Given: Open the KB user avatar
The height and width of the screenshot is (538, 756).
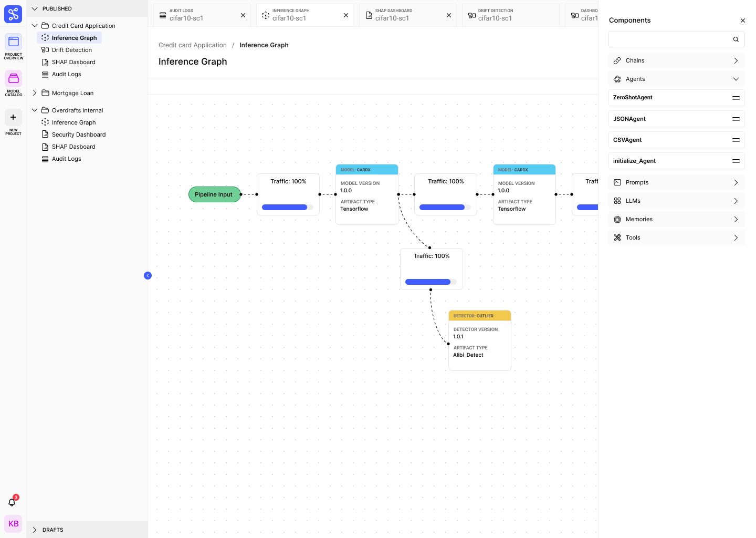Looking at the screenshot, I should (x=13, y=524).
